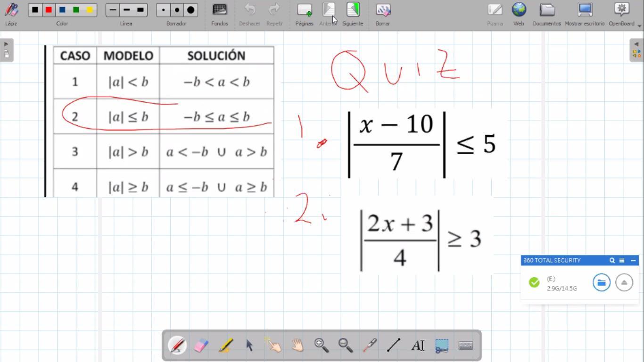Open drive folder in 360 Total Security

point(602,283)
